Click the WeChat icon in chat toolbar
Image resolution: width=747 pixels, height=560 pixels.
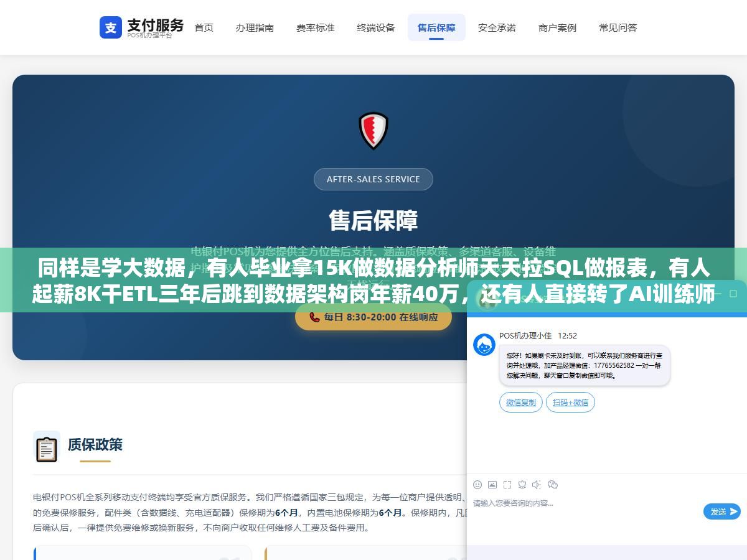(553, 484)
